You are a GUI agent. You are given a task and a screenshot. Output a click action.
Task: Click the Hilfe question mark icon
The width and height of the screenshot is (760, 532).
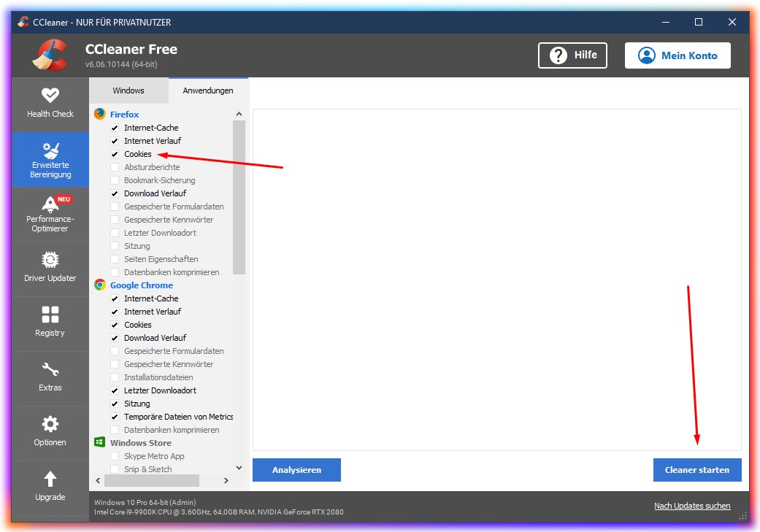click(559, 55)
